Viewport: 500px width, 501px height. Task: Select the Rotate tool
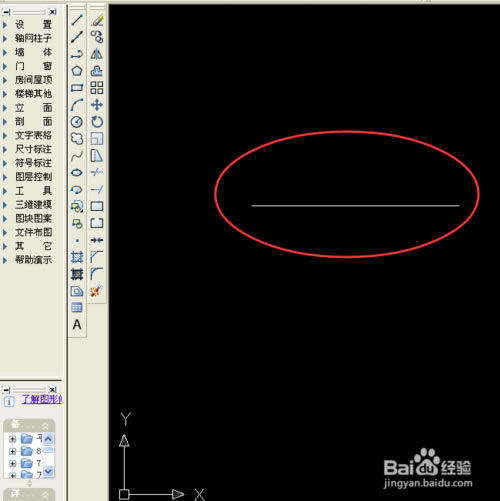(x=97, y=122)
